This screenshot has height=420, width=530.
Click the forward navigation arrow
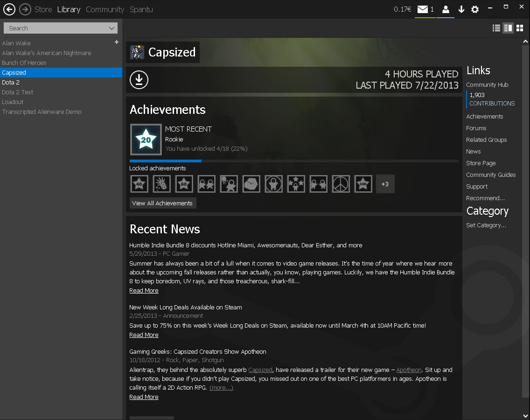(25, 9)
